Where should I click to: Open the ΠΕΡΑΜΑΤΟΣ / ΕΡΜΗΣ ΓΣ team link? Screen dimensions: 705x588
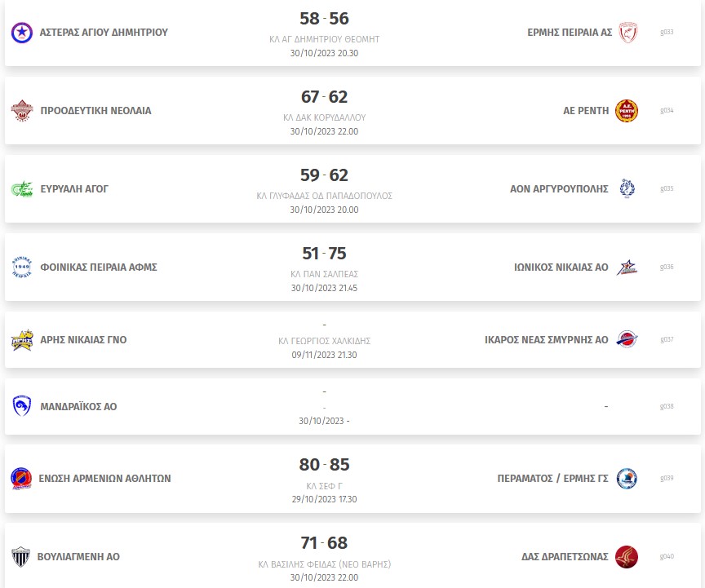point(552,479)
